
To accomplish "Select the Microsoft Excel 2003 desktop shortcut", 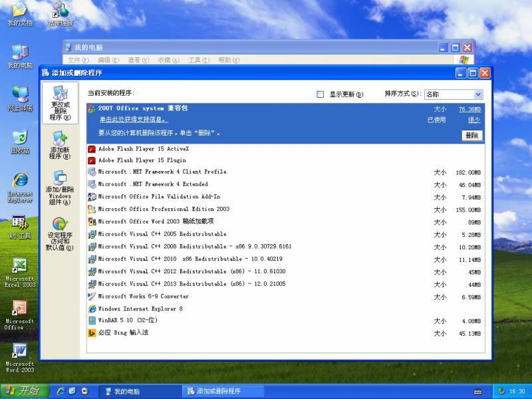I will pos(20,273).
